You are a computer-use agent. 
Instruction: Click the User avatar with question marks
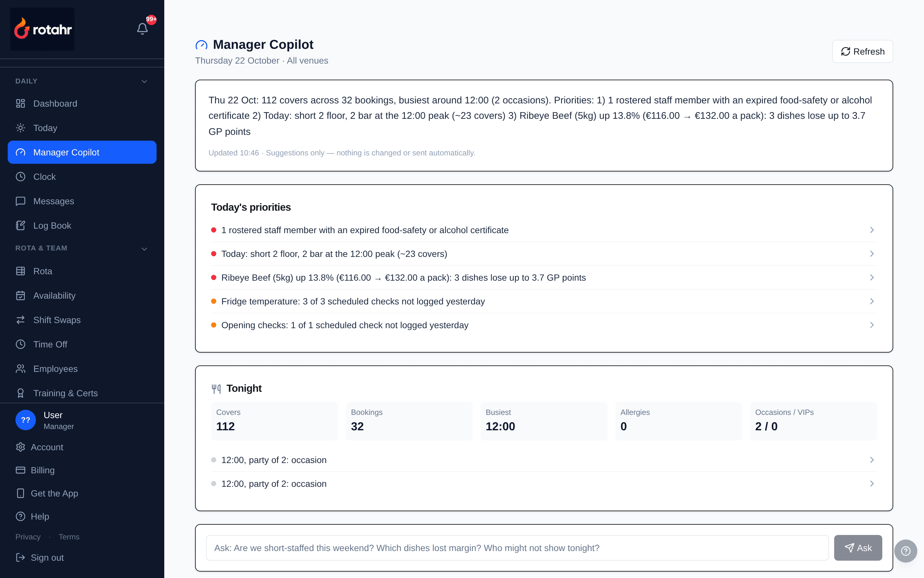(x=26, y=420)
